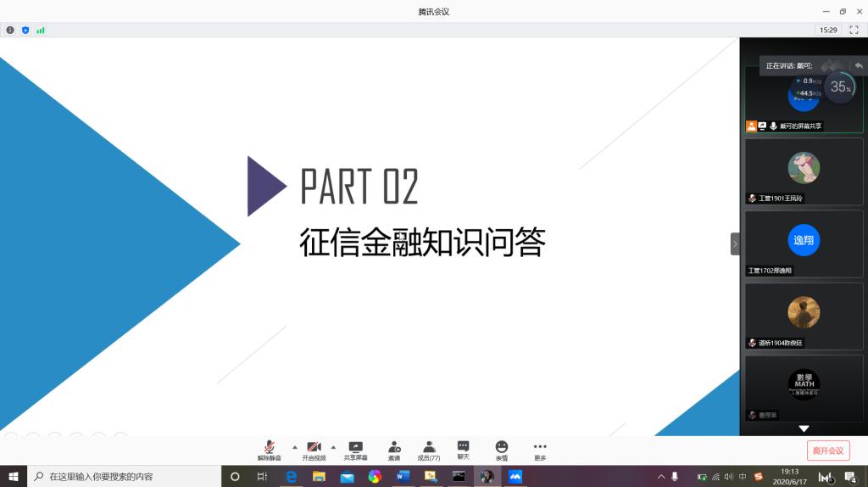Screen dimensions: 868x487
Task: Toggle 开启视频 camera button
Action: coord(314,450)
